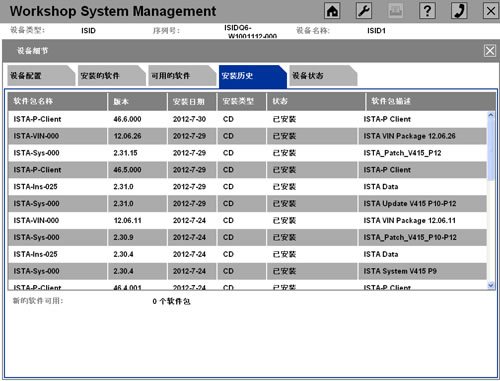Sort by the 软件包名称 column header
500x381 pixels.
coord(57,101)
